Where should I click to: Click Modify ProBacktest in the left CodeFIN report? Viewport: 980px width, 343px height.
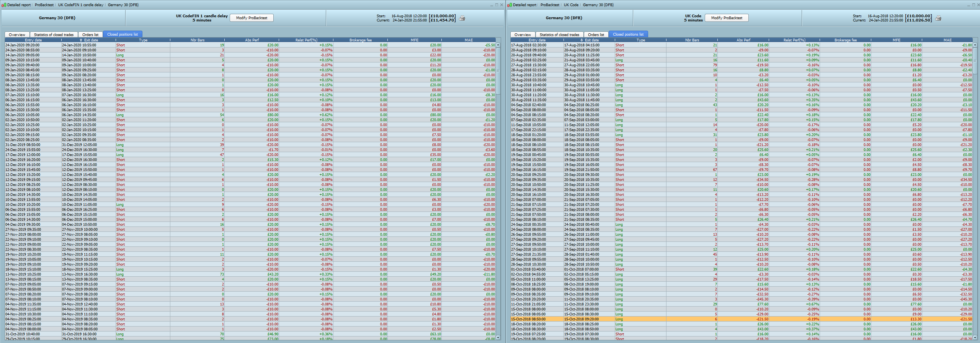(x=252, y=18)
